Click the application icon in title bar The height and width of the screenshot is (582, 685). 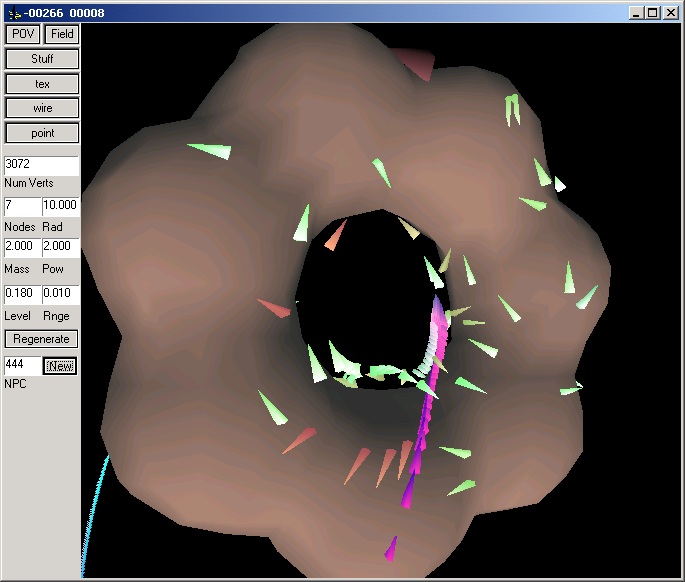tap(13, 13)
